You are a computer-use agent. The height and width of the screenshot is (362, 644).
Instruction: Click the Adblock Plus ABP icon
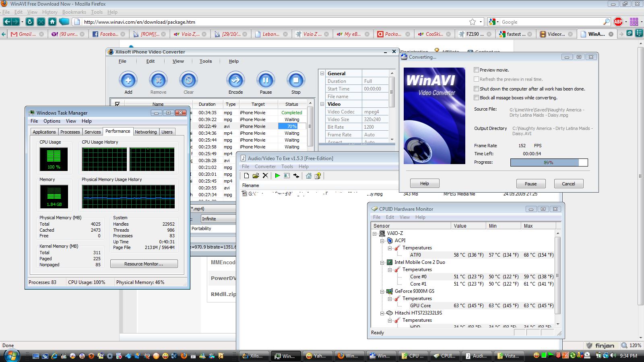coord(618,22)
